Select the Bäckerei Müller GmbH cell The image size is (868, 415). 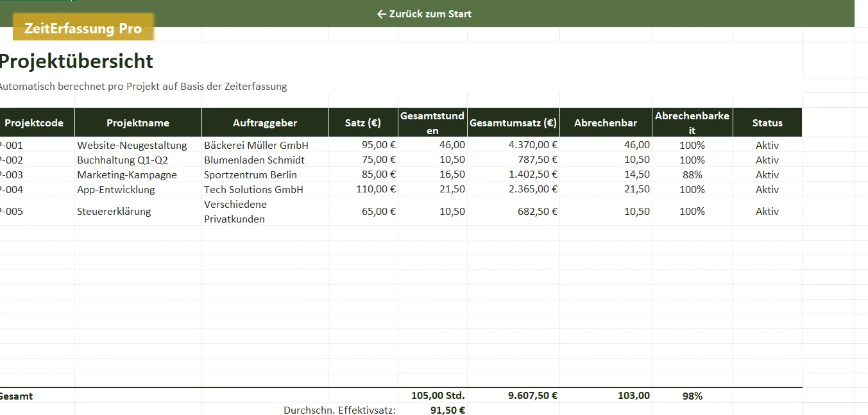point(265,145)
